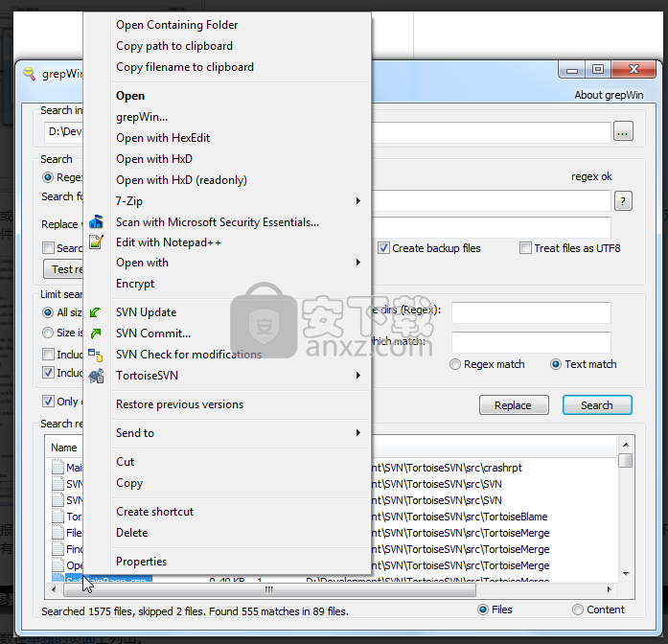This screenshot has height=644, width=668.
Task: Choose Open with HxD (readonly)
Action: [x=181, y=180]
